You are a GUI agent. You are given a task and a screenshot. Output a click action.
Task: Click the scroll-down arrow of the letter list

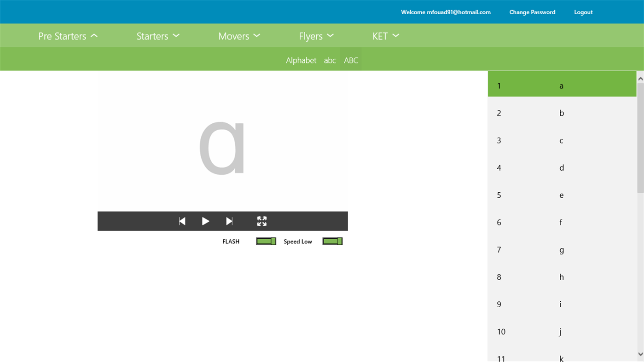pyautogui.click(x=640, y=354)
